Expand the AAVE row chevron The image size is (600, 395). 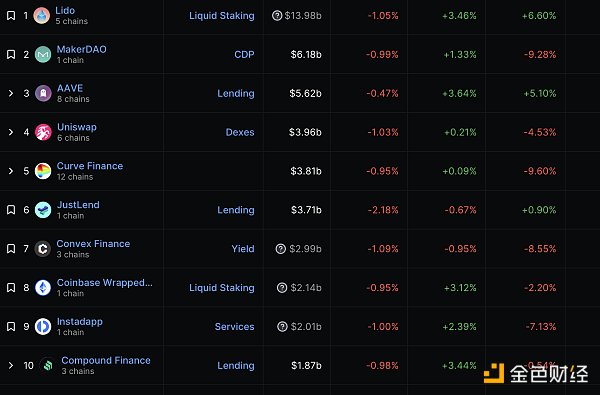11,93
